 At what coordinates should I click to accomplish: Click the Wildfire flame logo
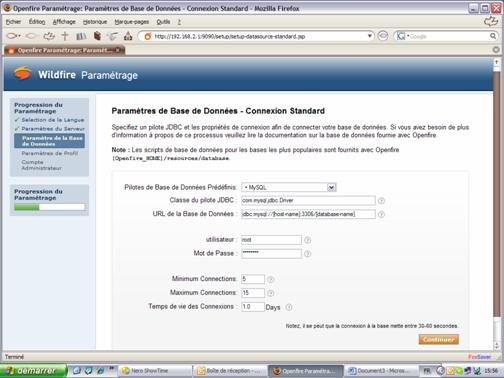[x=23, y=73]
